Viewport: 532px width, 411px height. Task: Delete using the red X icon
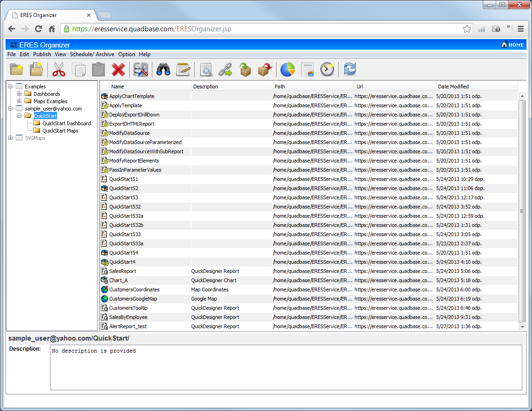click(x=118, y=69)
